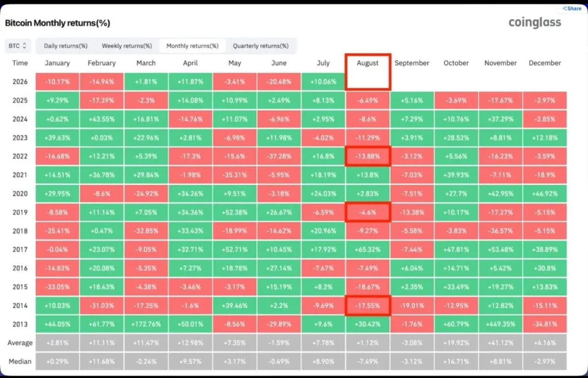Switch to Quarterly returns(%) tab
588x378 pixels.
coord(261,46)
